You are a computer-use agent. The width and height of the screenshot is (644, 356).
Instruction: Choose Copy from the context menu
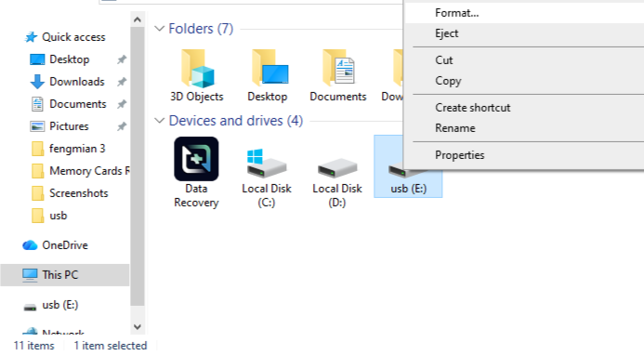(x=524, y=81)
